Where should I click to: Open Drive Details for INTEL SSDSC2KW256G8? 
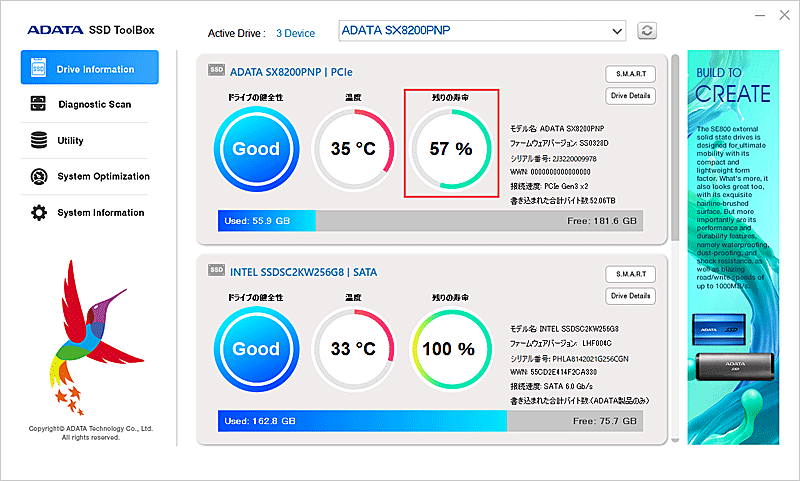(631, 296)
